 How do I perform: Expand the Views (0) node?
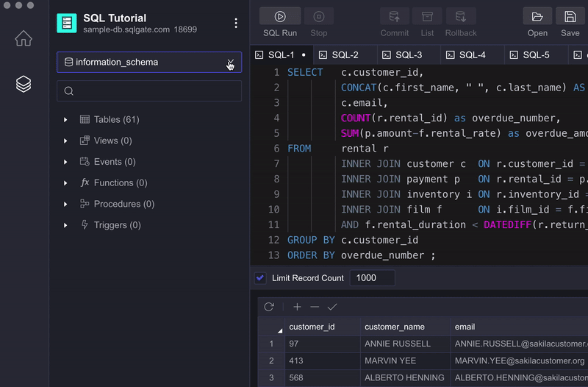pos(65,141)
